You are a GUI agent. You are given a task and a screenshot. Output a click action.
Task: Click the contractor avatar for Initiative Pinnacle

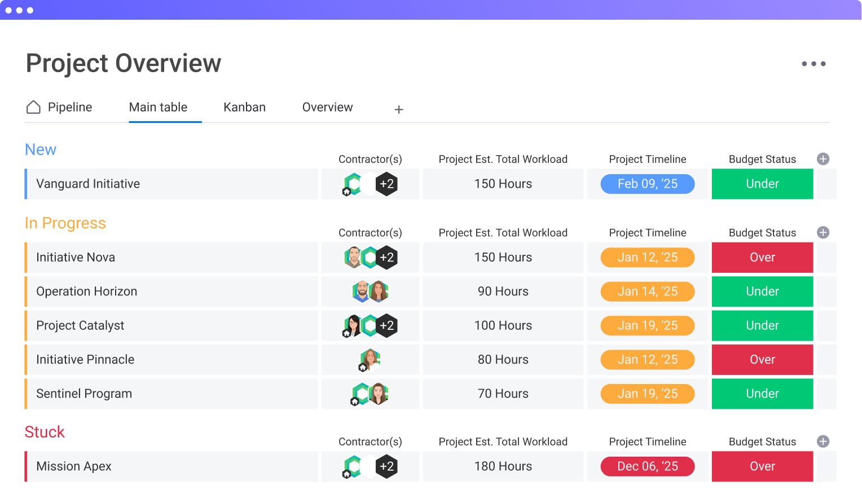pyautogui.click(x=370, y=360)
